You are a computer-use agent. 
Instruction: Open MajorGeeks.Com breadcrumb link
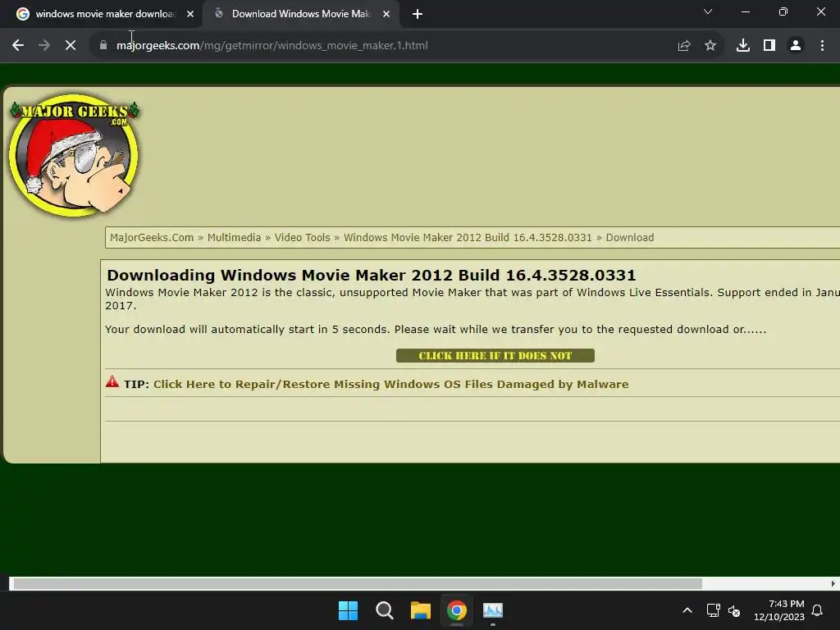click(x=152, y=238)
